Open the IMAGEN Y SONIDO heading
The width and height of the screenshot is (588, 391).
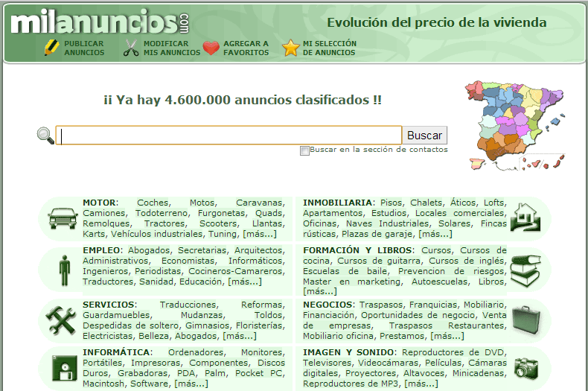pos(348,352)
